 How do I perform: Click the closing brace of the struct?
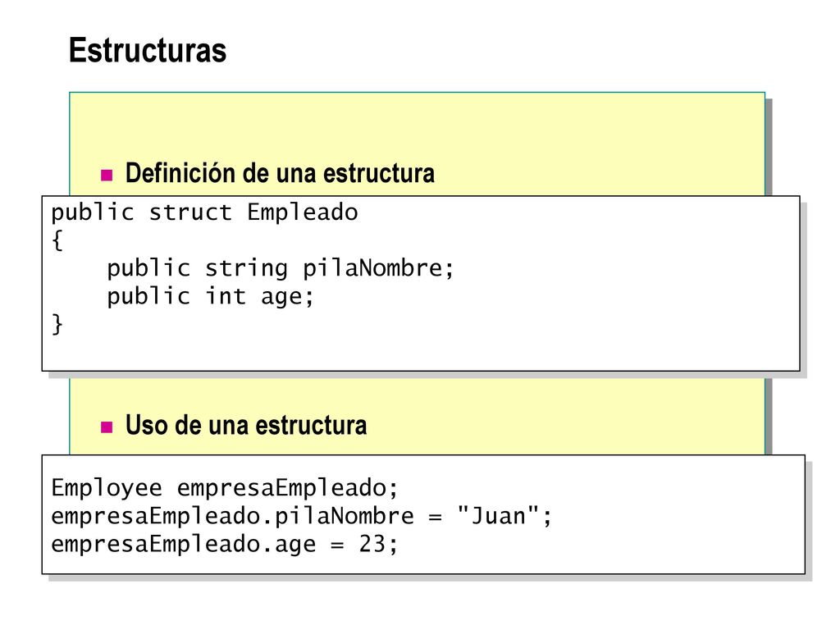coord(57,324)
